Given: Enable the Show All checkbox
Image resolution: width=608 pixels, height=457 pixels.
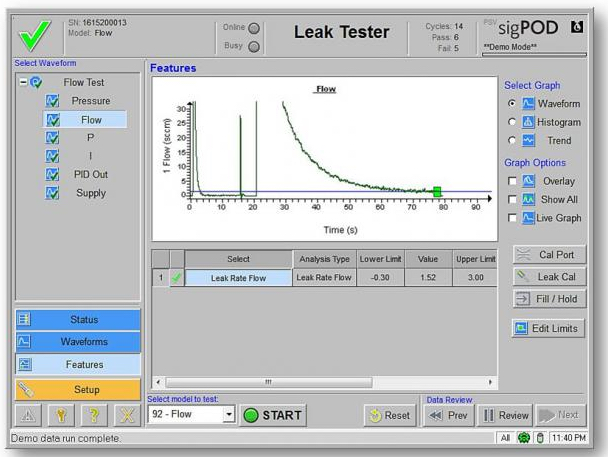Looking at the screenshot, I should tap(512, 199).
